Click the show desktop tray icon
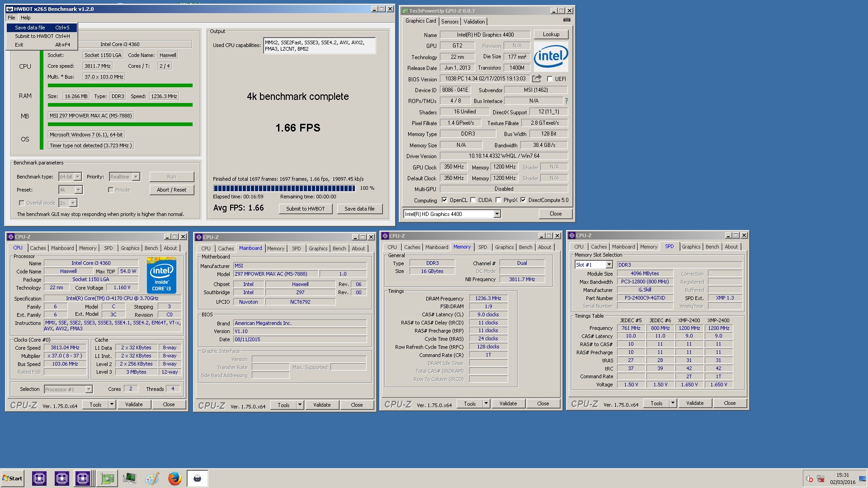The image size is (868, 488). click(863, 479)
